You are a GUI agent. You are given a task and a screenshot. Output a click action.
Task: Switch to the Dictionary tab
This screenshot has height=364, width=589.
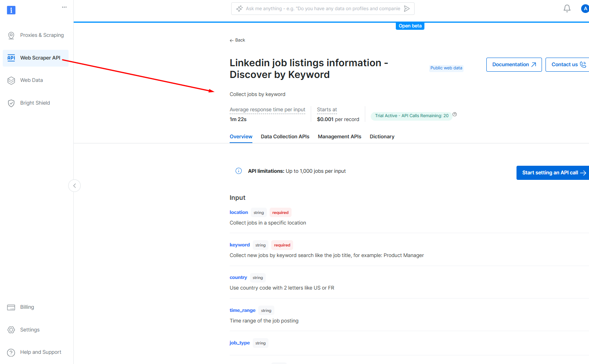[x=382, y=137]
